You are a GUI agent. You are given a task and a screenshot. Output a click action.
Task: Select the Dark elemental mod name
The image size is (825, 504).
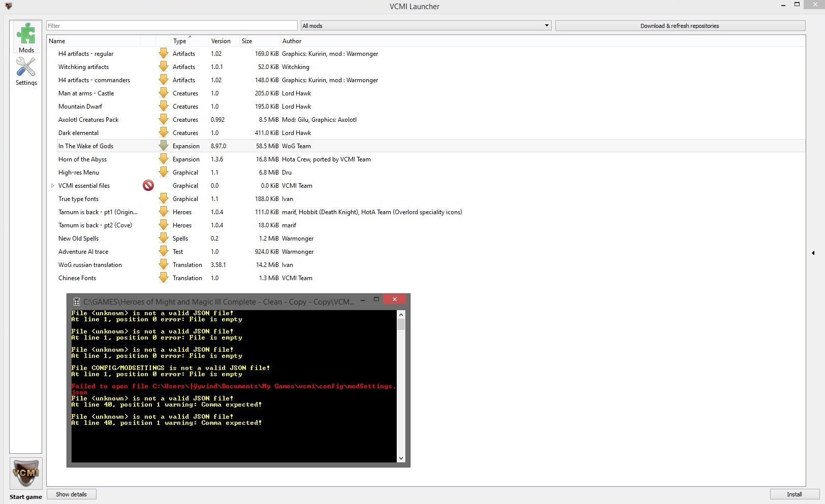pos(78,133)
